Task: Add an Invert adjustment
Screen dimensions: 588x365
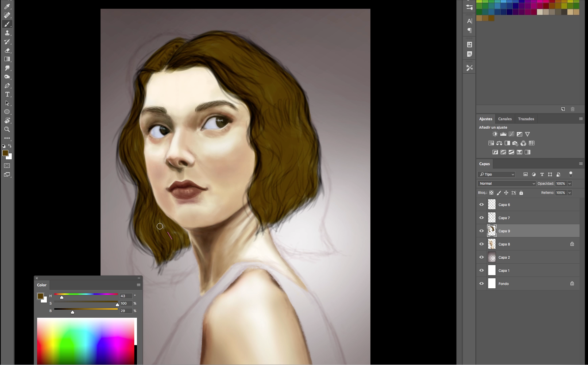Action: click(x=495, y=152)
